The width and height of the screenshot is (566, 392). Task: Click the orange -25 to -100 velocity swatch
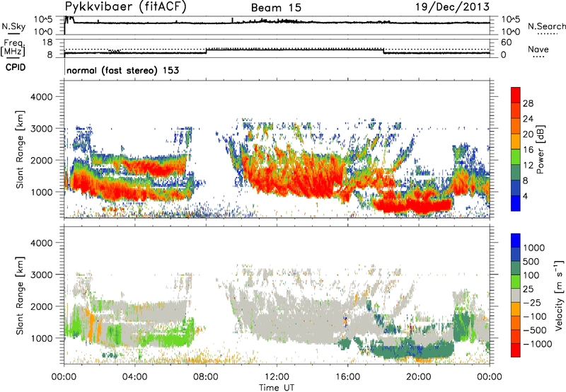pyautogui.click(x=516, y=309)
